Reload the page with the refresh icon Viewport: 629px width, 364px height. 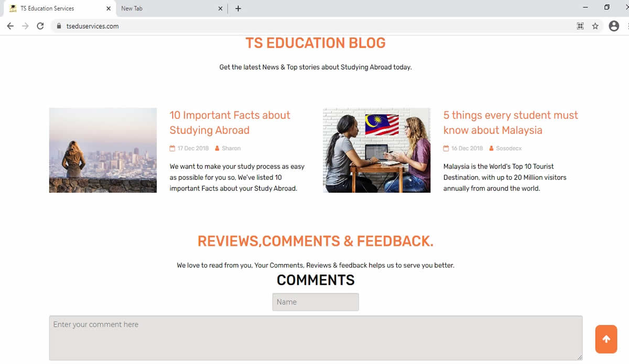tap(40, 26)
